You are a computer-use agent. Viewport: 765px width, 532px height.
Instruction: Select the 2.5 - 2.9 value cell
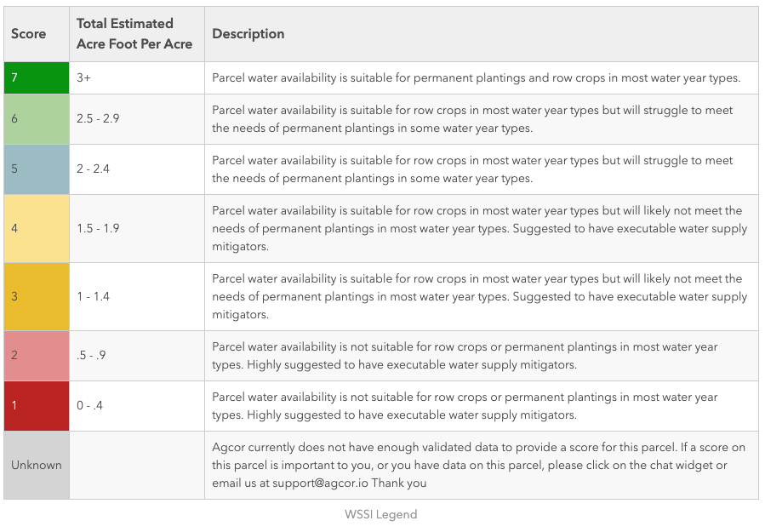click(x=98, y=118)
